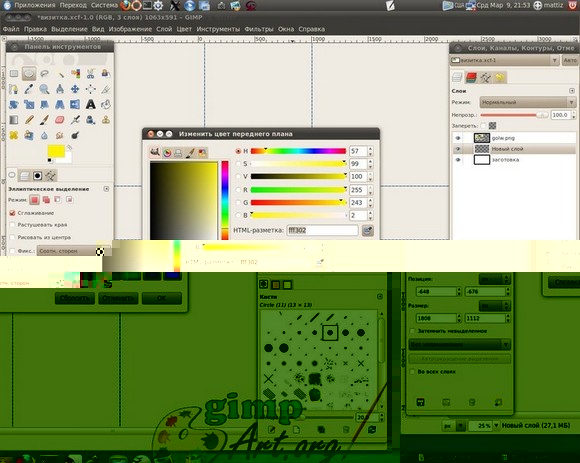Click the eyedropper next to HTML notation field
Viewport: 580px width, 463px height.
(x=367, y=230)
